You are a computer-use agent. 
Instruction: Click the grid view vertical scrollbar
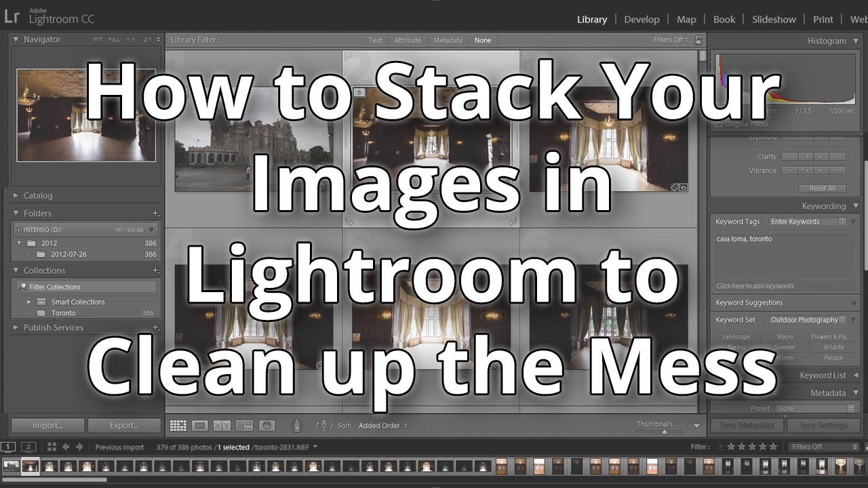(x=703, y=57)
